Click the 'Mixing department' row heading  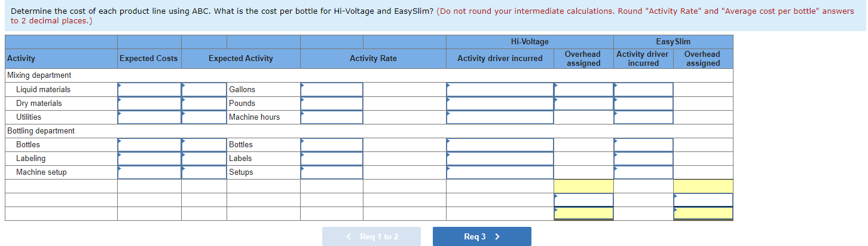(39, 75)
